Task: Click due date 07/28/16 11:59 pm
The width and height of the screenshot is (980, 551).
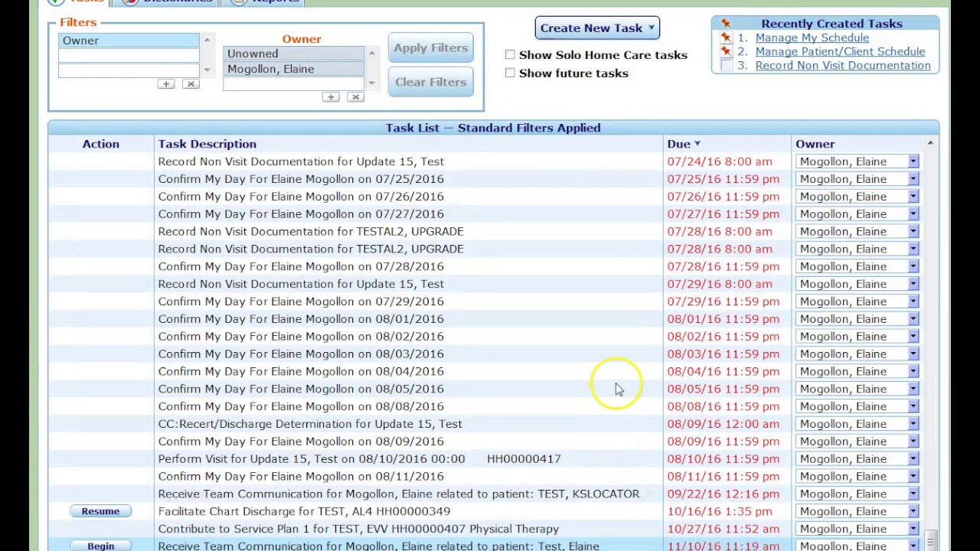Action: tap(724, 266)
